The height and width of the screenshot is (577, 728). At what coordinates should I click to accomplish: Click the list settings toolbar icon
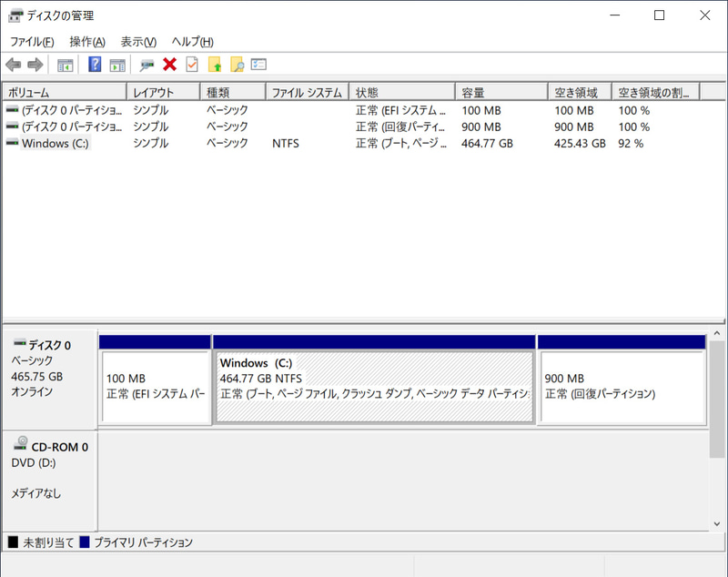258,64
